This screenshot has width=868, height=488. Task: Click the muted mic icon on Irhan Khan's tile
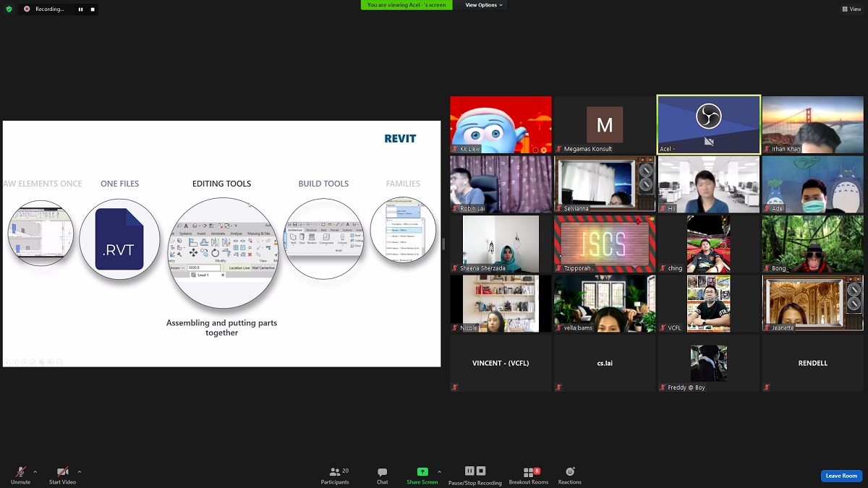coord(767,149)
